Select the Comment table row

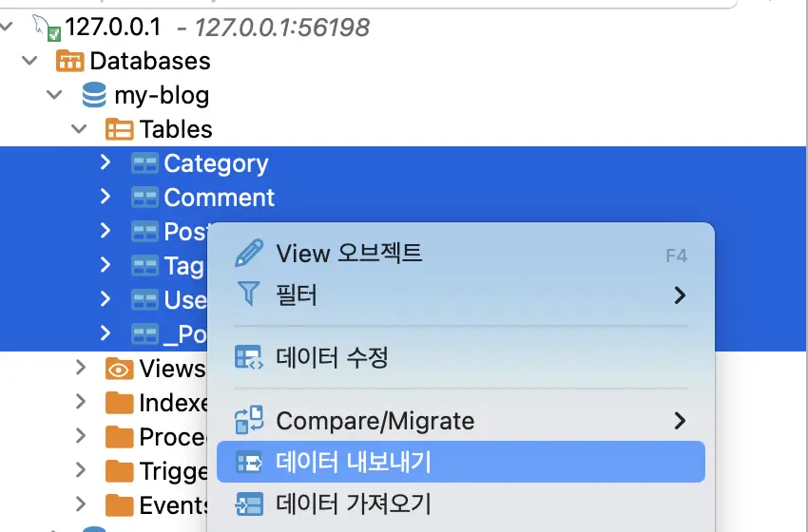219,199
